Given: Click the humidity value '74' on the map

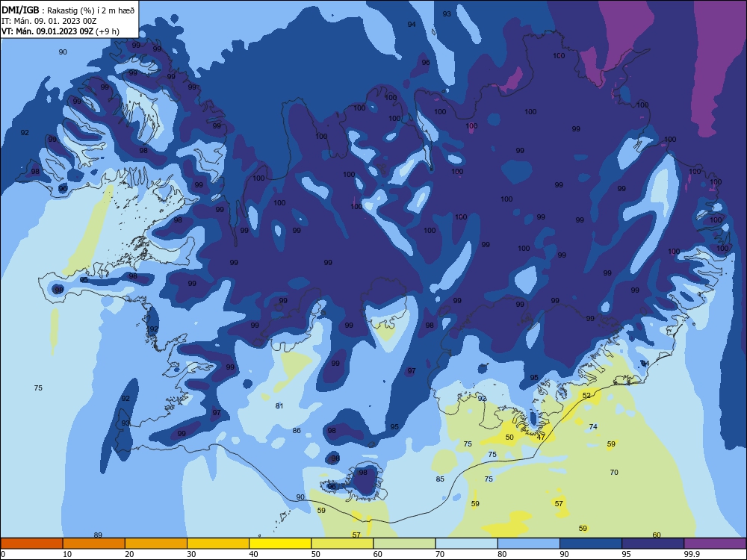Looking at the screenshot, I should [593, 426].
